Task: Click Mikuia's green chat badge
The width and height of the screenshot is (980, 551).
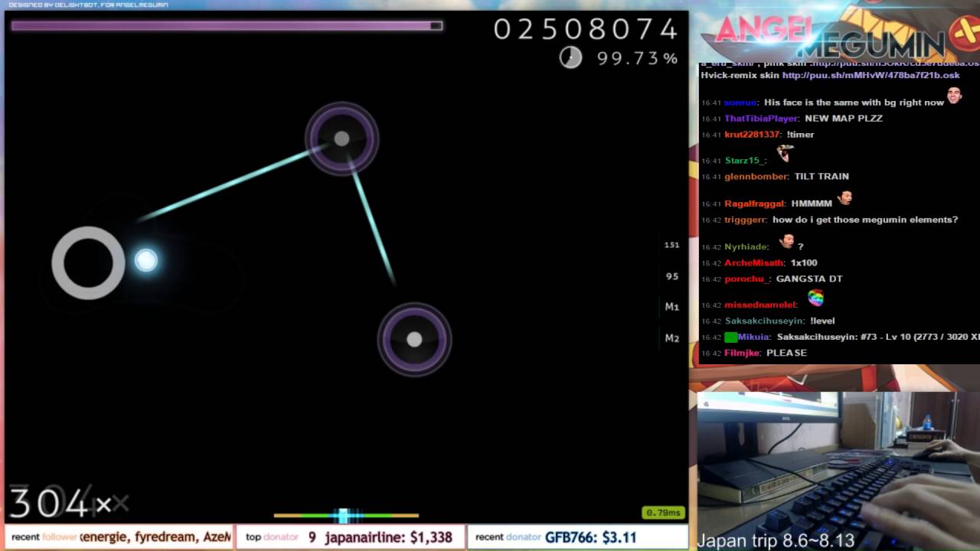Action: [730, 337]
